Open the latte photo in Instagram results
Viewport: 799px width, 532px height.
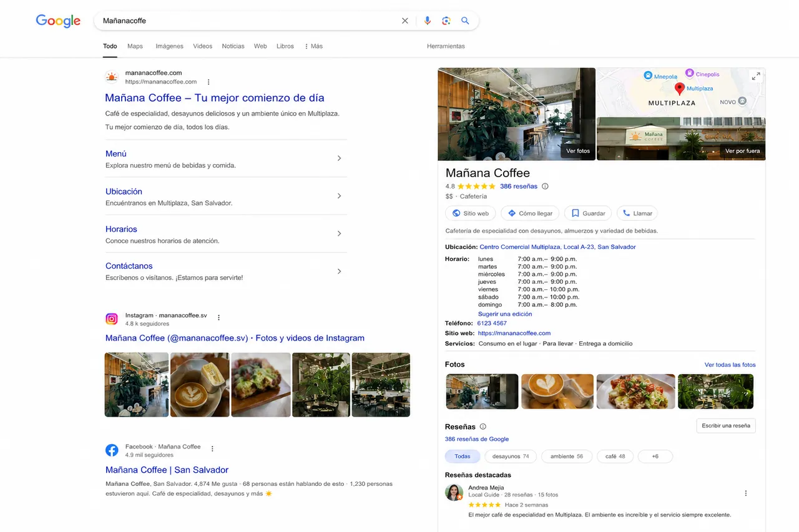[200, 385]
